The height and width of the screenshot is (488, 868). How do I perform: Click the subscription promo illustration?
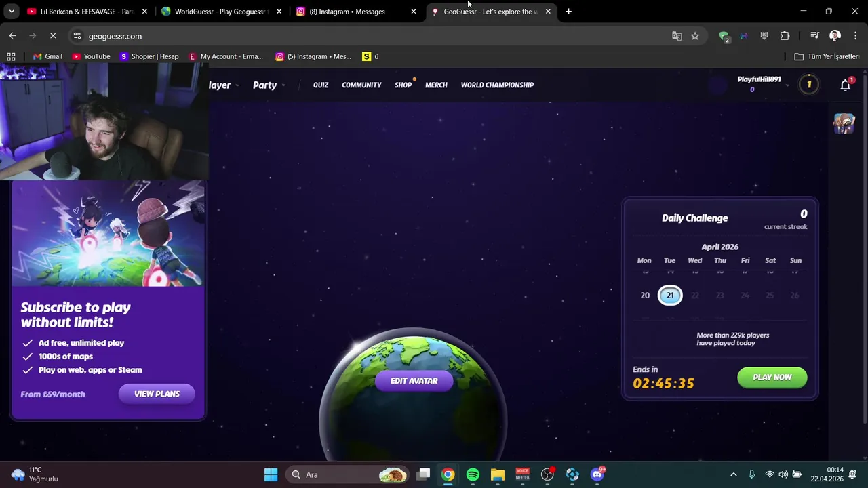click(x=107, y=234)
